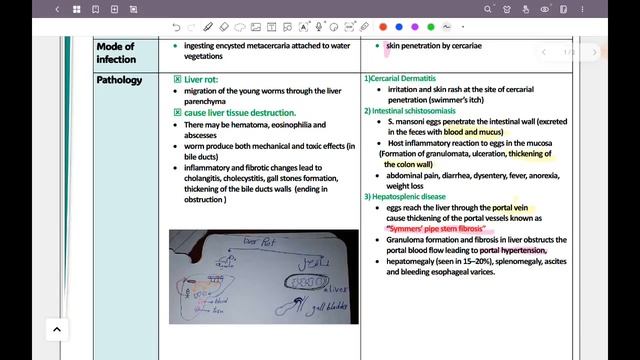Image resolution: width=640 pixels, height=360 pixels.
Task: Open the split view notebook icon
Action: [563, 9]
